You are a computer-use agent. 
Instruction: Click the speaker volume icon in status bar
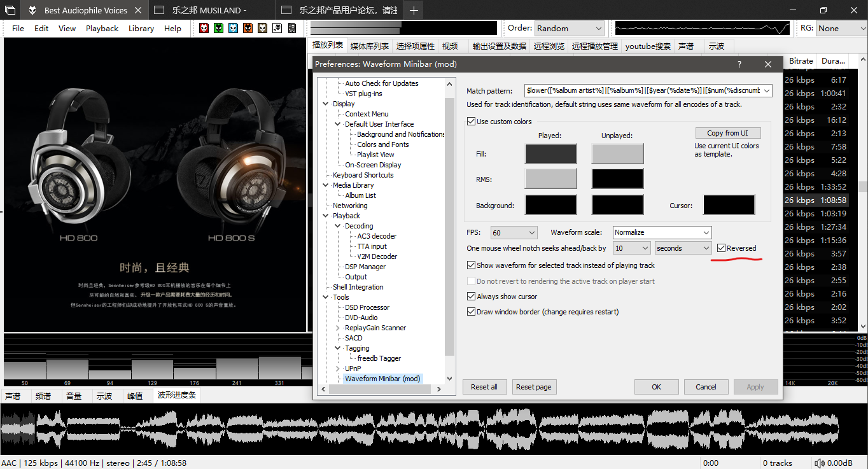[x=819, y=463]
